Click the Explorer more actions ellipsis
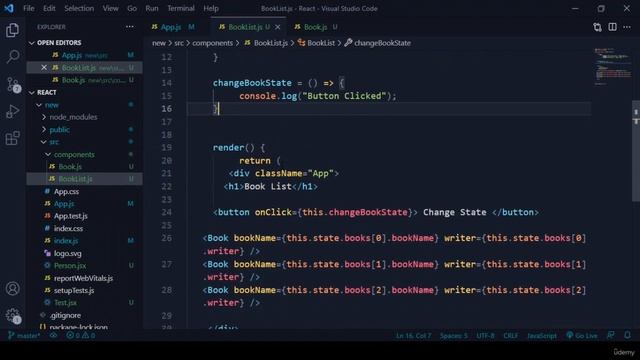 pyautogui.click(x=129, y=27)
